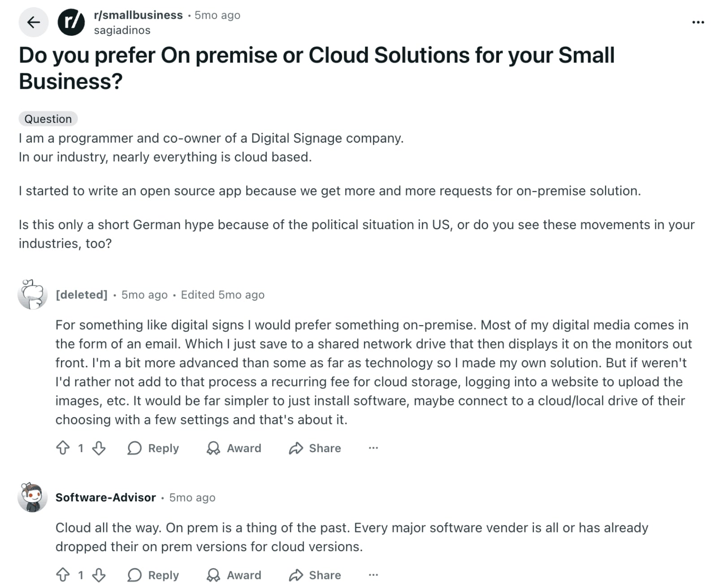Downvote Software-Advisor's comment

[98, 575]
